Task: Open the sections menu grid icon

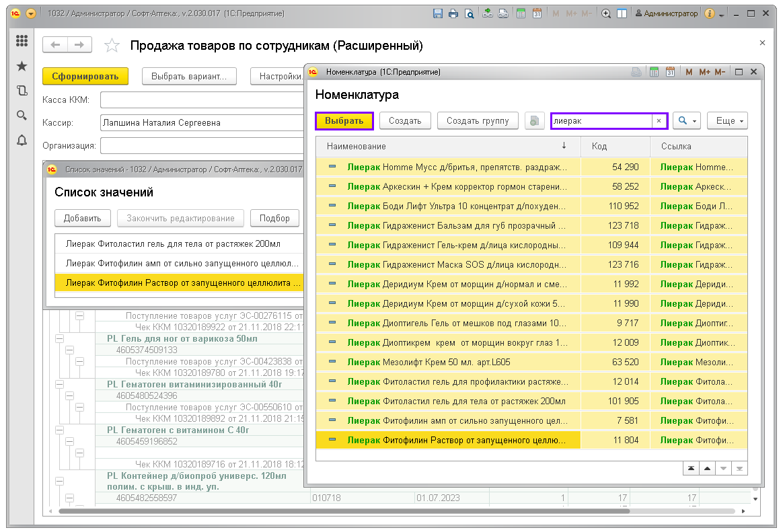Action: pos(22,41)
